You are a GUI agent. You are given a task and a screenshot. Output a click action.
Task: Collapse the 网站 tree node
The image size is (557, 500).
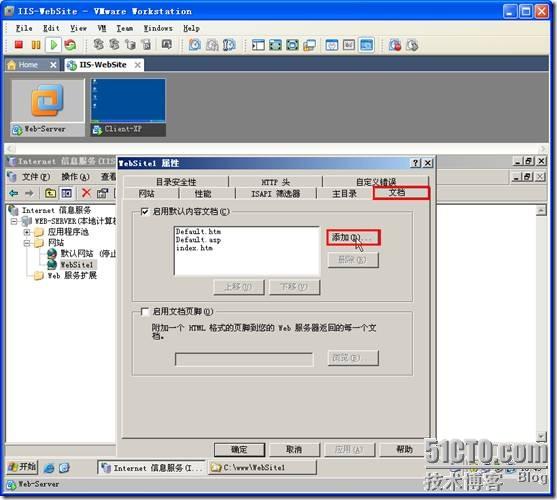[27, 243]
